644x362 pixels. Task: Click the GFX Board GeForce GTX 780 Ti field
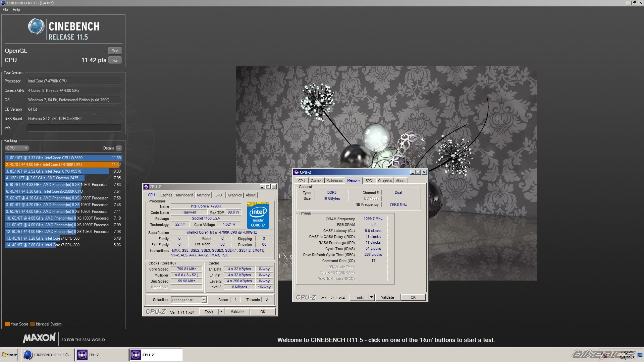click(74, 119)
